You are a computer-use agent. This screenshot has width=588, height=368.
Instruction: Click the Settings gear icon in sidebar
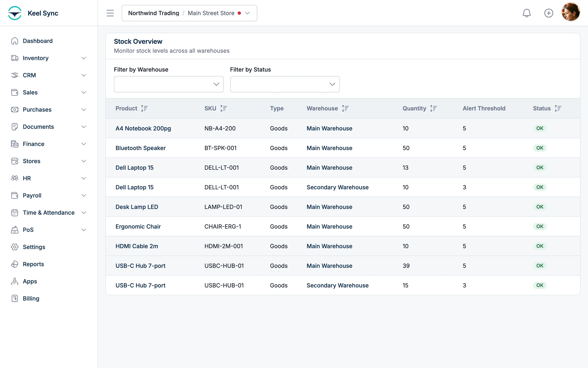tap(14, 247)
